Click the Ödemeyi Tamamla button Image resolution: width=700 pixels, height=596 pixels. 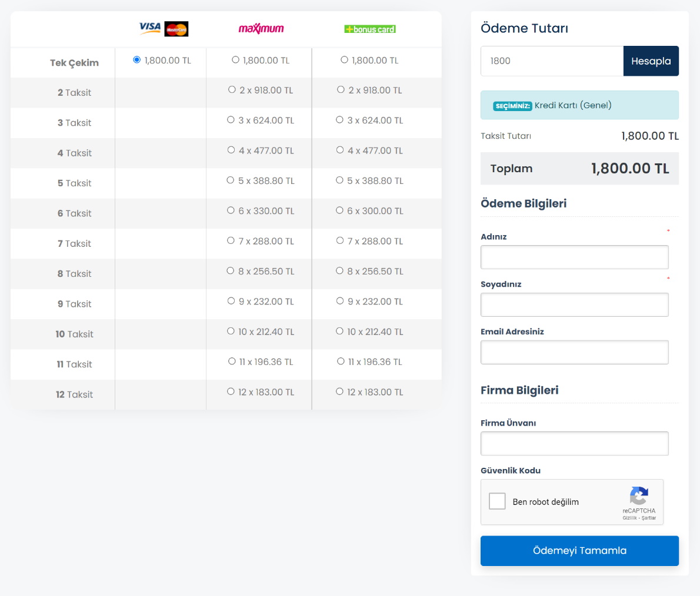pyautogui.click(x=579, y=551)
